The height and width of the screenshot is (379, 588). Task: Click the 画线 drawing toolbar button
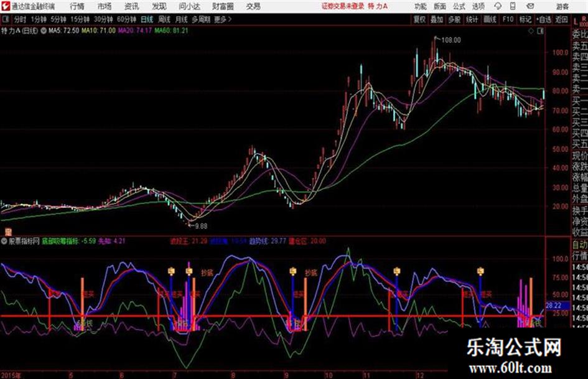490,19
